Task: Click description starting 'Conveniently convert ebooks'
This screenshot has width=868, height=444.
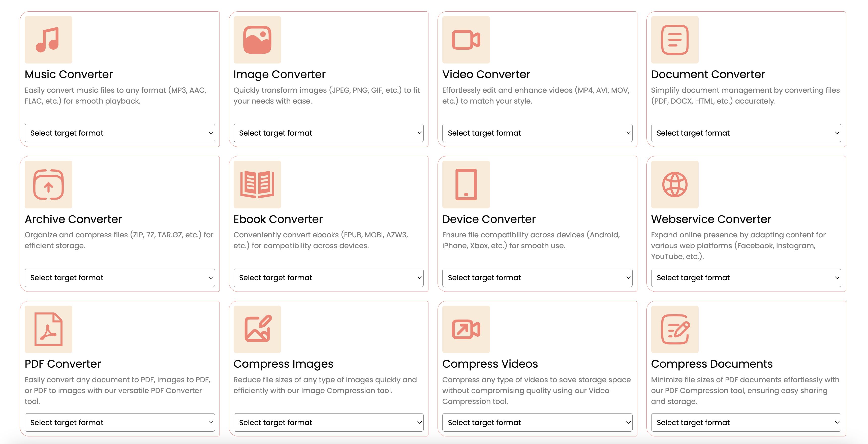Action: [x=321, y=240]
